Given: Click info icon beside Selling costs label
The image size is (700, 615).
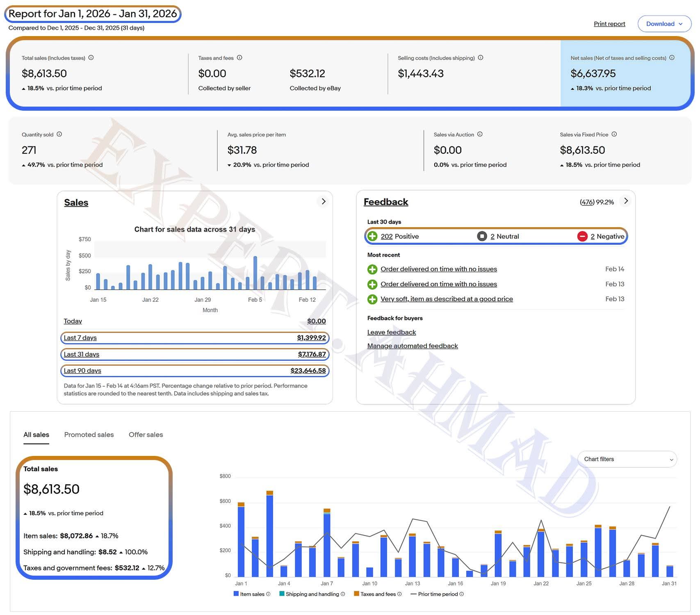Looking at the screenshot, I should pyautogui.click(x=481, y=58).
